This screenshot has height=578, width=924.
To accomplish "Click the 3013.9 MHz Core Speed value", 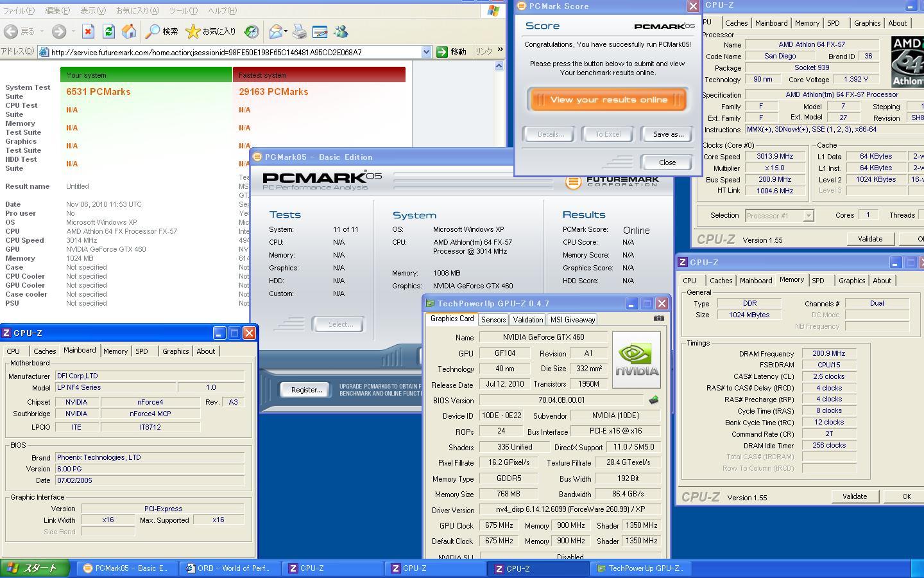I will (774, 156).
